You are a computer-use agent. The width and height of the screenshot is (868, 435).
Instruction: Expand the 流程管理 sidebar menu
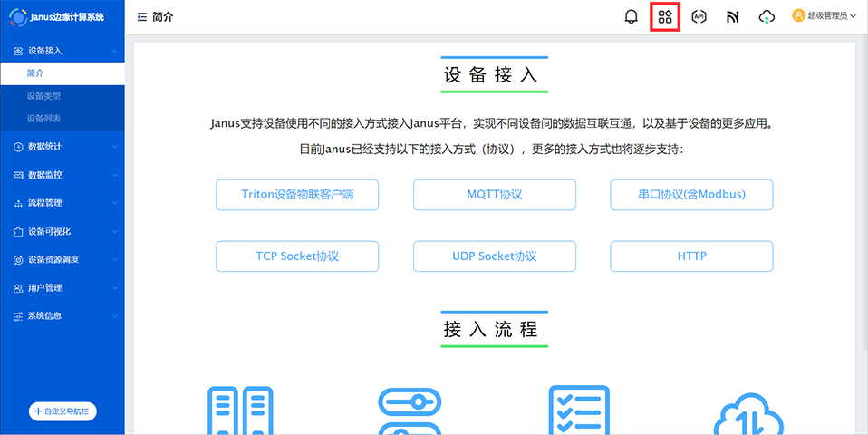[62, 203]
